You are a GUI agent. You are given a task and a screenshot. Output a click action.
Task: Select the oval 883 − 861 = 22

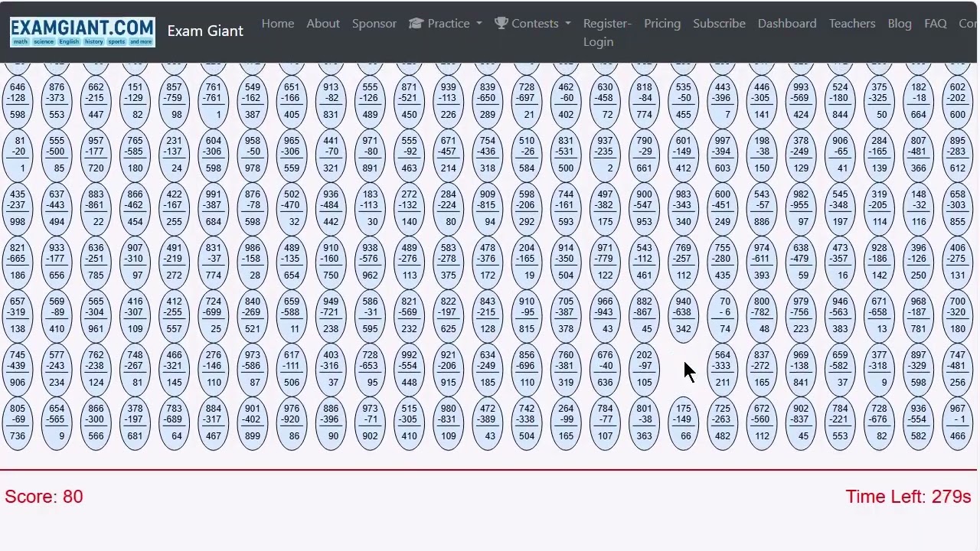[x=96, y=208]
